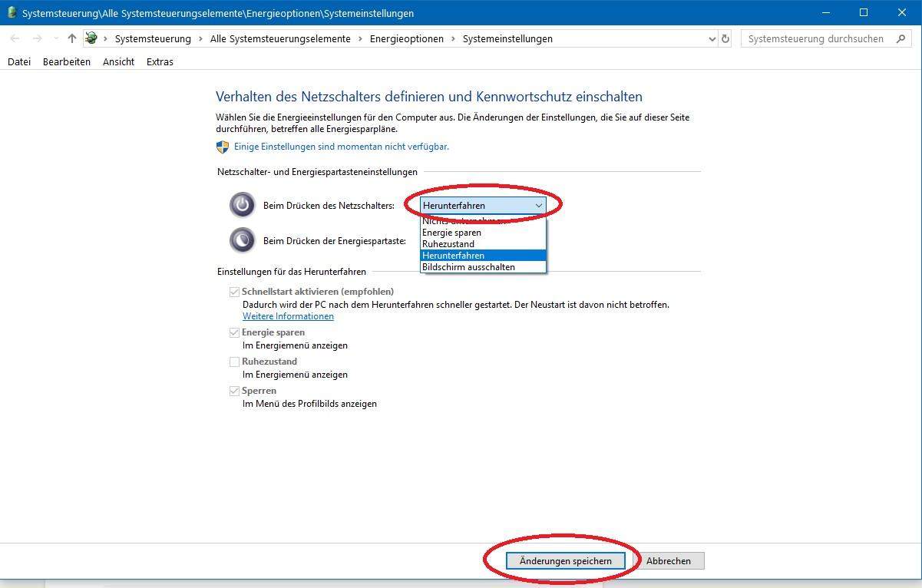
Task: Open the address bar history dropdown
Action: pyautogui.click(x=712, y=38)
